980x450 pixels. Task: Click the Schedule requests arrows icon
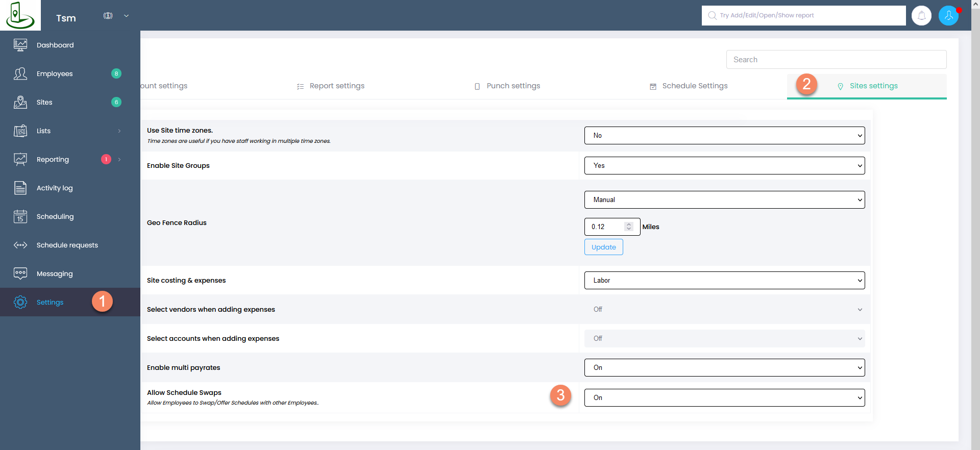20,245
